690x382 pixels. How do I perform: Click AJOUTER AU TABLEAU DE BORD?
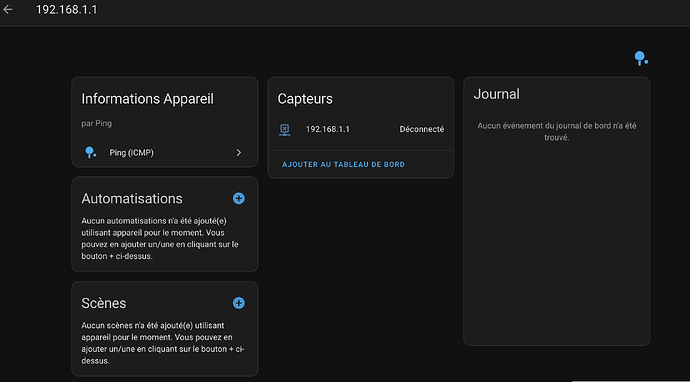click(343, 165)
